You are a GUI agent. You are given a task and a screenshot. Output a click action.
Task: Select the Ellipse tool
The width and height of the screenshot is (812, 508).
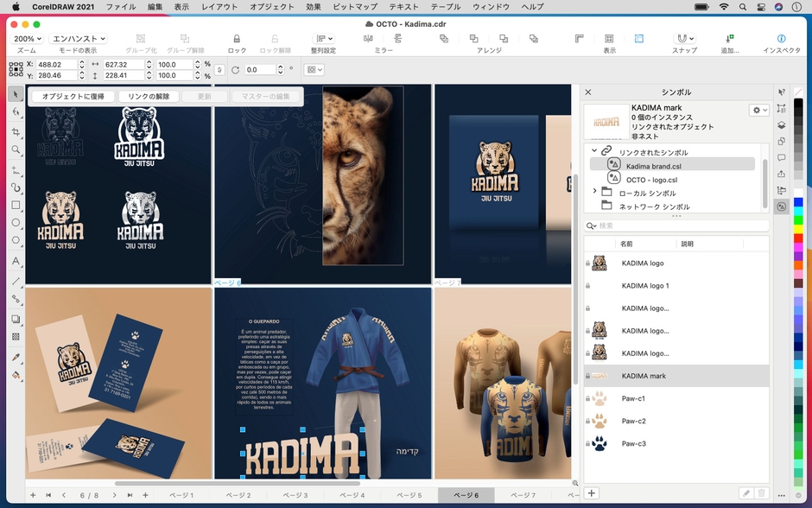pos(16,223)
